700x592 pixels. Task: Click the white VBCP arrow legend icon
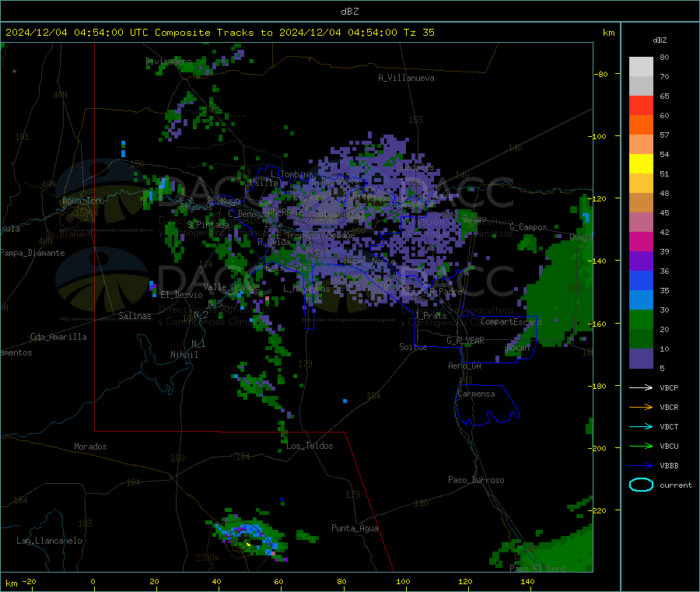(641, 387)
